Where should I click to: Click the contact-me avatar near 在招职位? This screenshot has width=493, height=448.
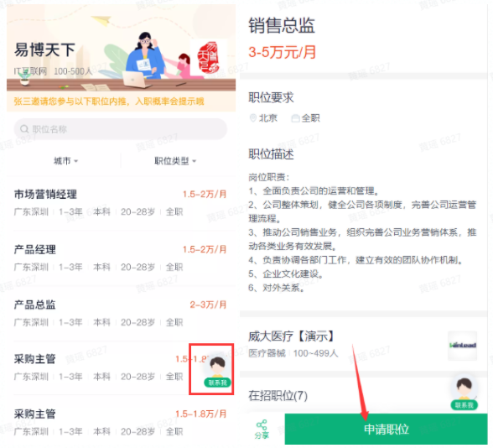464,393
